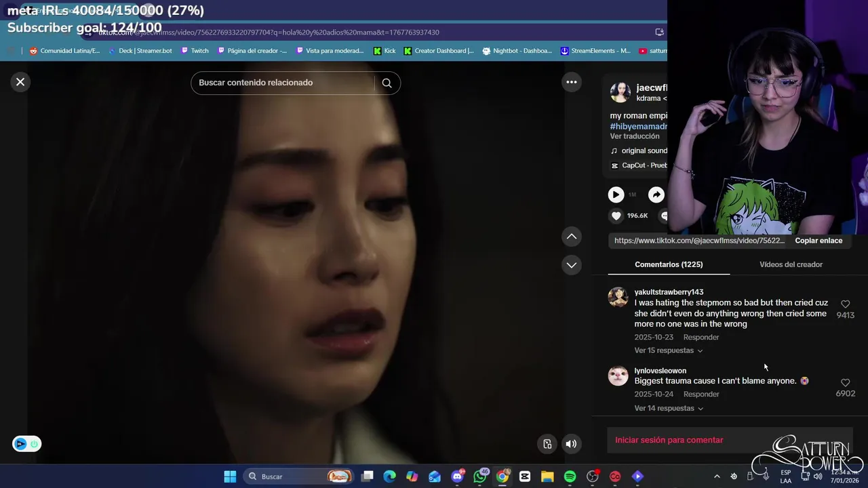The image size is (868, 488).
Task: Open File Explorer from taskbar
Action: pos(547,476)
